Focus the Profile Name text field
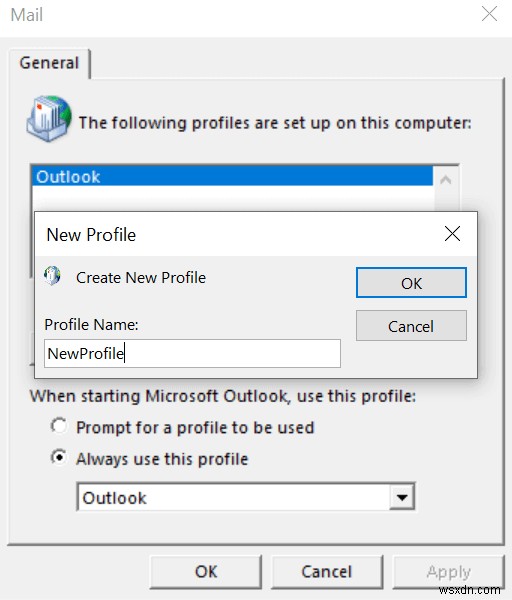Image resolution: width=512 pixels, height=600 pixels. (x=192, y=353)
